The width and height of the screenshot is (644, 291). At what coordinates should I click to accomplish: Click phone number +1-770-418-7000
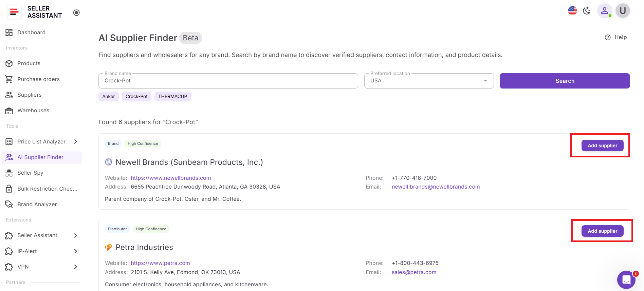coord(414,178)
